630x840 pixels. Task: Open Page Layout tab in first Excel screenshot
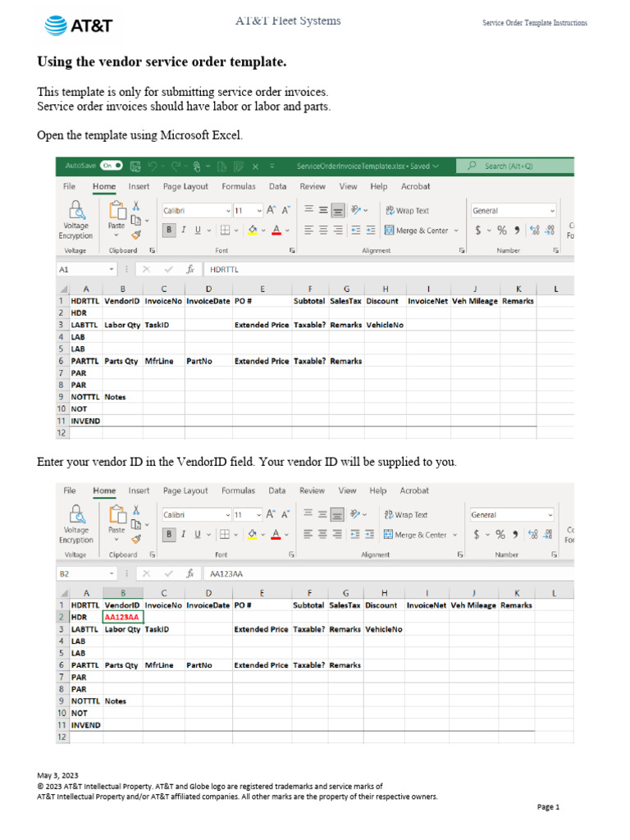(x=185, y=186)
